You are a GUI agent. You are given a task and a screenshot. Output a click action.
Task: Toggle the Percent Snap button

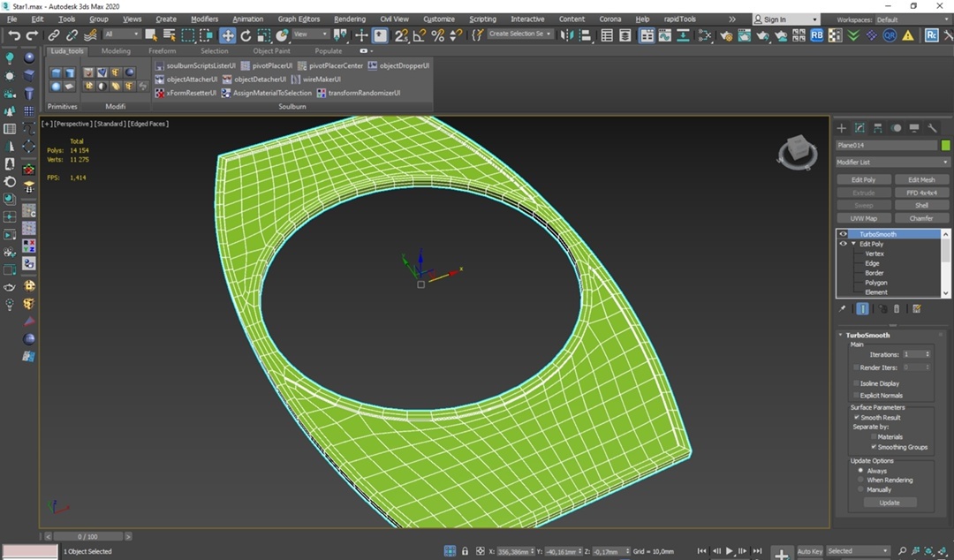tap(437, 35)
